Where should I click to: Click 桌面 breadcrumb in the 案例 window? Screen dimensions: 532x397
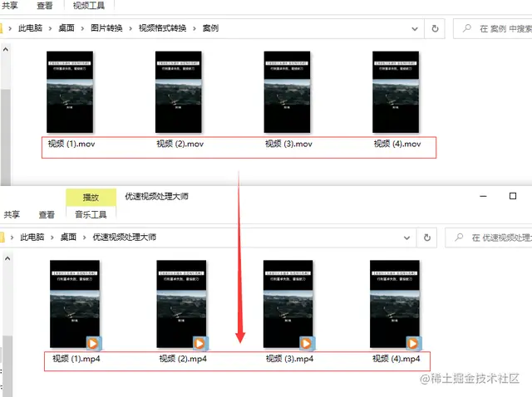(66, 28)
